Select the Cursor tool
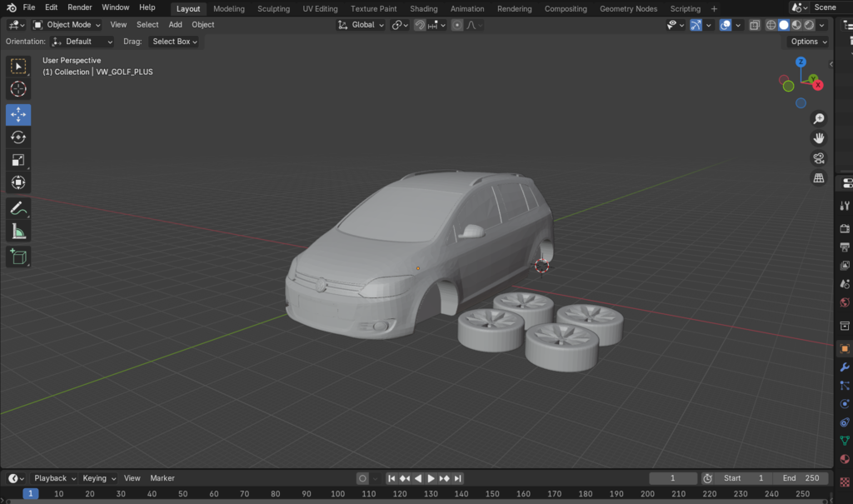This screenshot has height=504, width=853. [x=18, y=88]
